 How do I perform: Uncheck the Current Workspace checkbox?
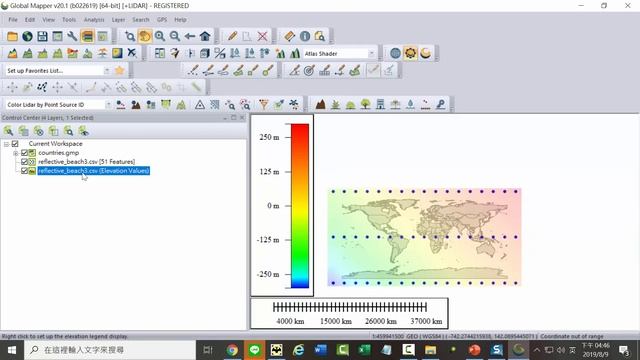[15, 144]
